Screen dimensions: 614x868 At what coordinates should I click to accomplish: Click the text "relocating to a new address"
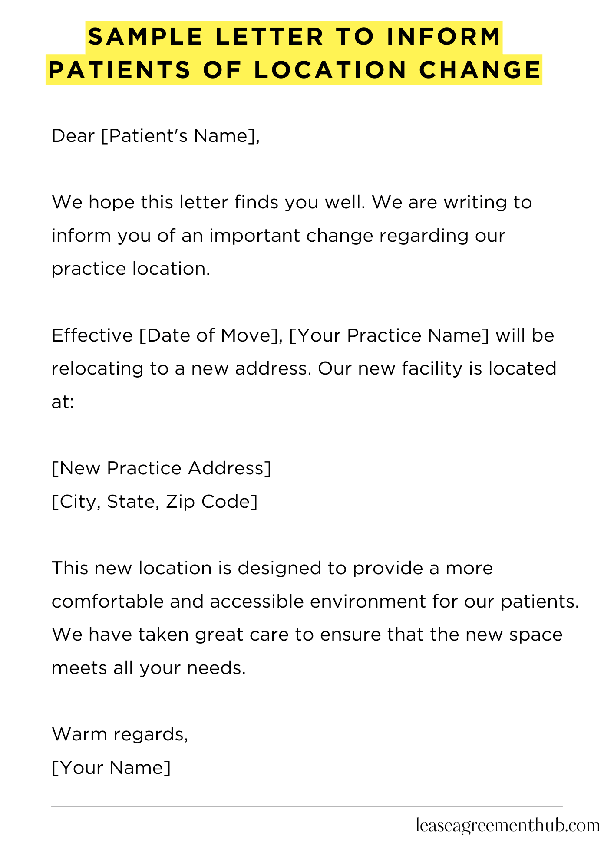tap(182, 368)
